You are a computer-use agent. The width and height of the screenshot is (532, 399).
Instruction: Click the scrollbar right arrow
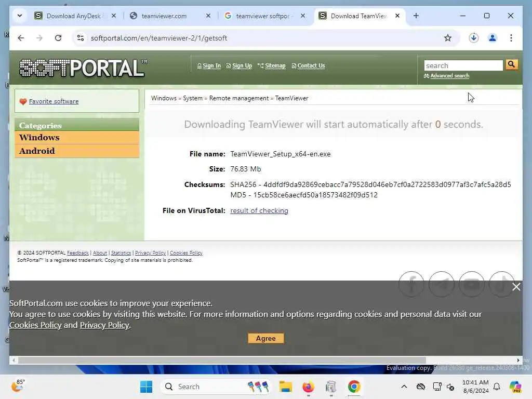[x=518, y=361]
